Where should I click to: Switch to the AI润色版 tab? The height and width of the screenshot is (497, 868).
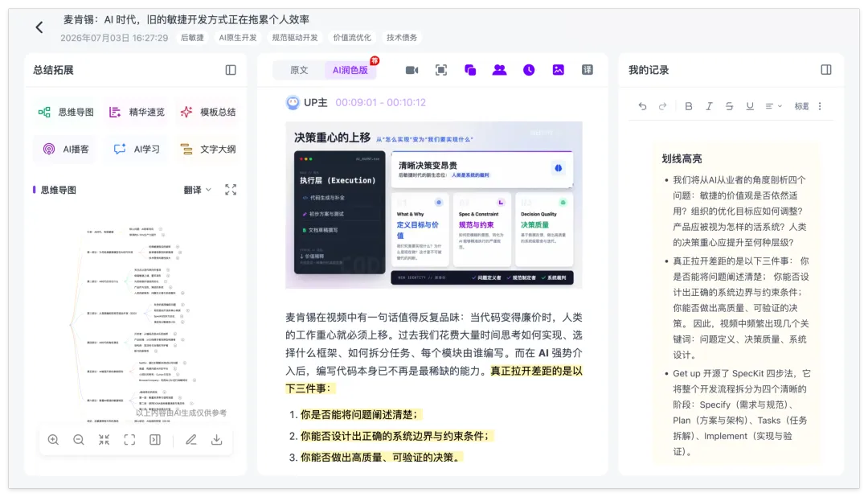point(350,70)
